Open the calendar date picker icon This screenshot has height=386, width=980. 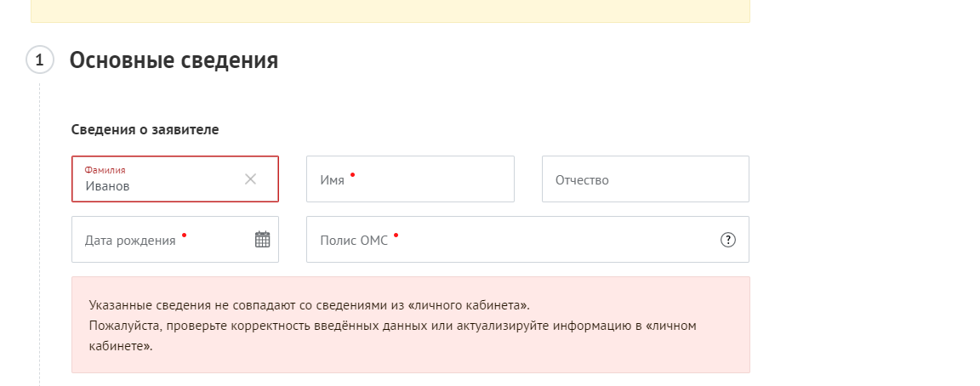(262, 240)
